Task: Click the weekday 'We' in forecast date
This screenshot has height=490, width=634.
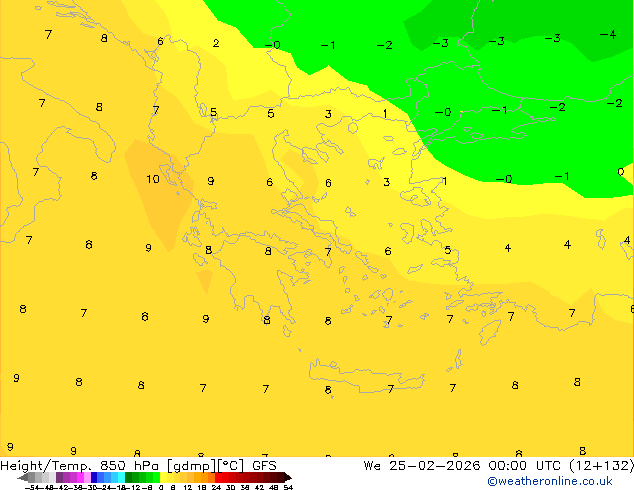Action: (372, 466)
